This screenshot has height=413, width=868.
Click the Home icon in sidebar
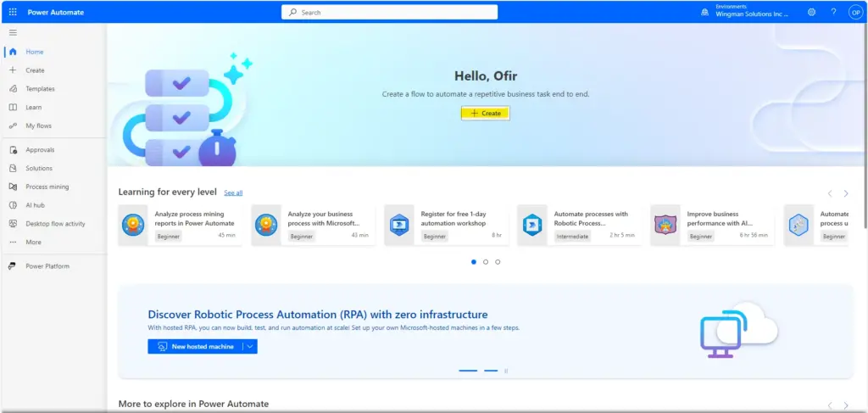click(x=13, y=52)
